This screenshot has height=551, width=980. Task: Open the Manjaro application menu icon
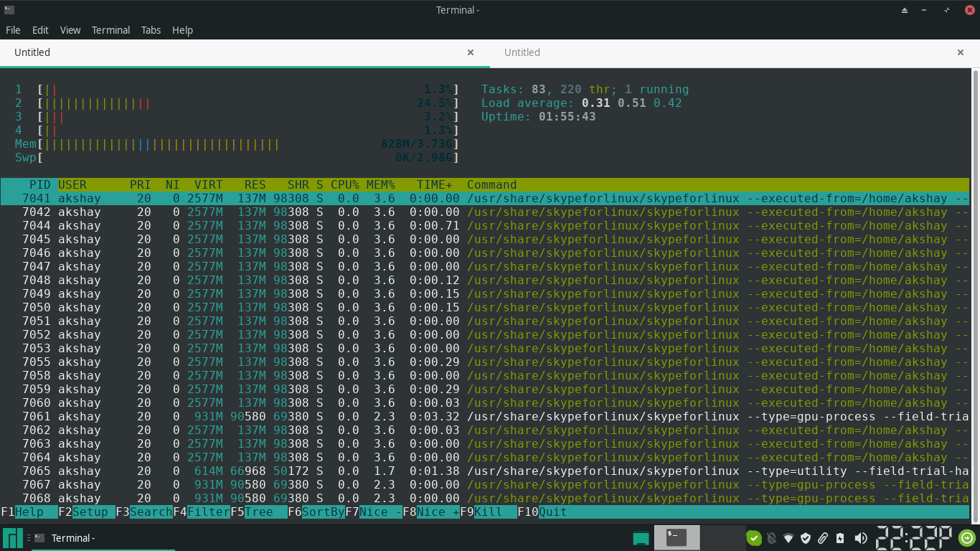coord(13,538)
